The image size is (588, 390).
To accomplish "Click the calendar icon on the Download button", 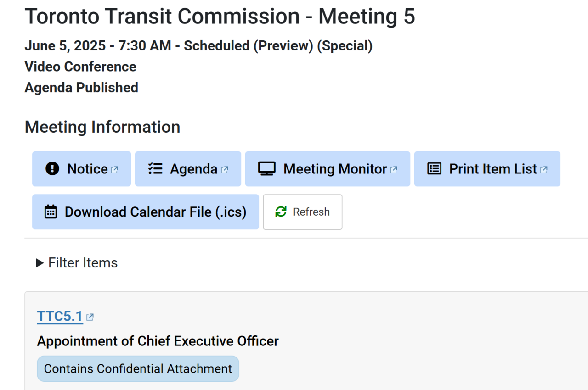I will click(x=51, y=212).
